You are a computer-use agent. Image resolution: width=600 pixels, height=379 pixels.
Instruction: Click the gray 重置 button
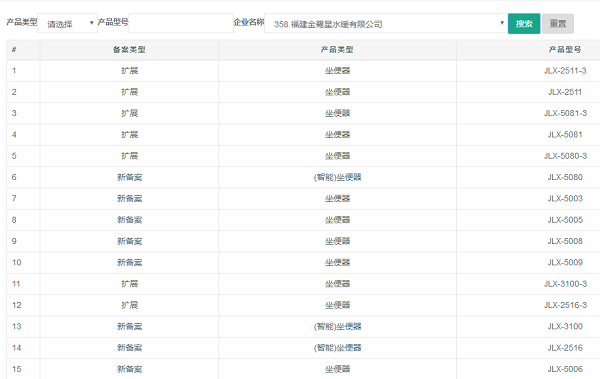pyautogui.click(x=558, y=24)
